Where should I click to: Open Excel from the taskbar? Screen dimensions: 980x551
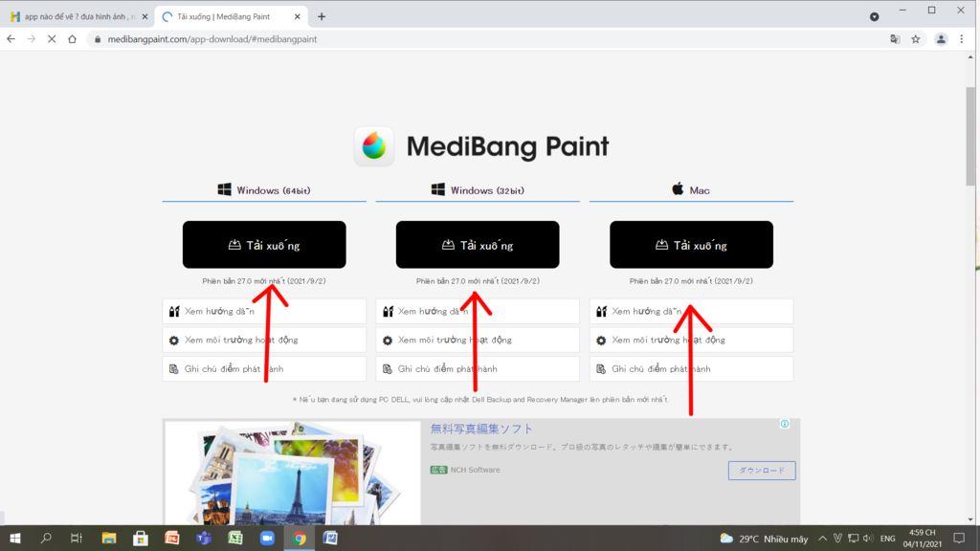coord(235,538)
